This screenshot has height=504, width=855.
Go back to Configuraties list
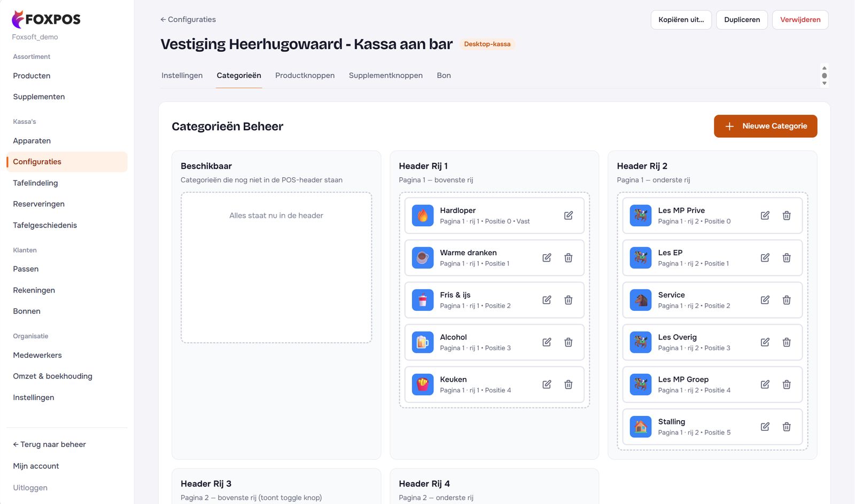pyautogui.click(x=188, y=19)
